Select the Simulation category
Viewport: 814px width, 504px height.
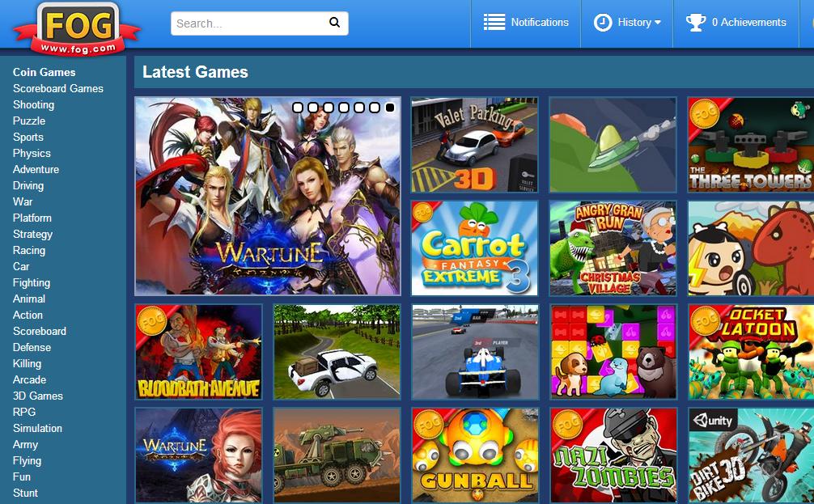[x=37, y=428]
